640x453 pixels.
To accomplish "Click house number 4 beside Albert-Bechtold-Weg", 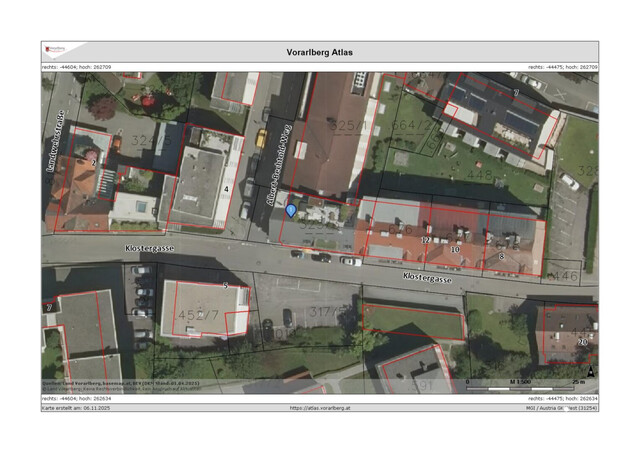I will coord(227,189).
